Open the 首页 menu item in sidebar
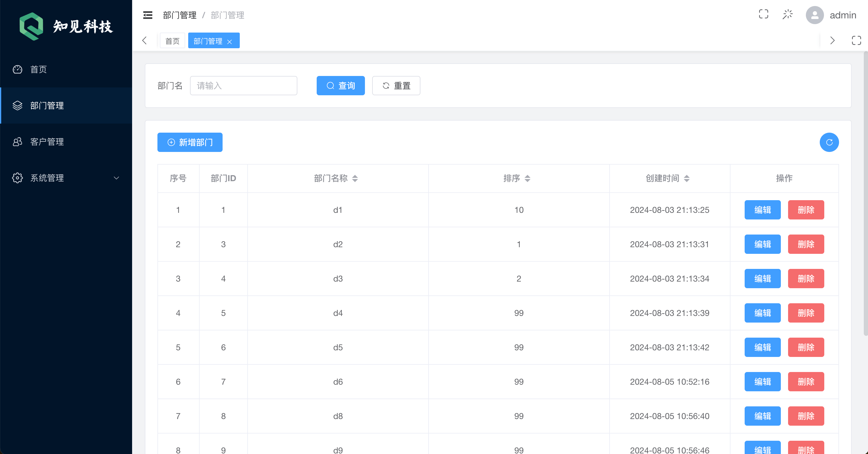Viewport: 868px width, 454px height. pyautogui.click(x=66, y=69)
